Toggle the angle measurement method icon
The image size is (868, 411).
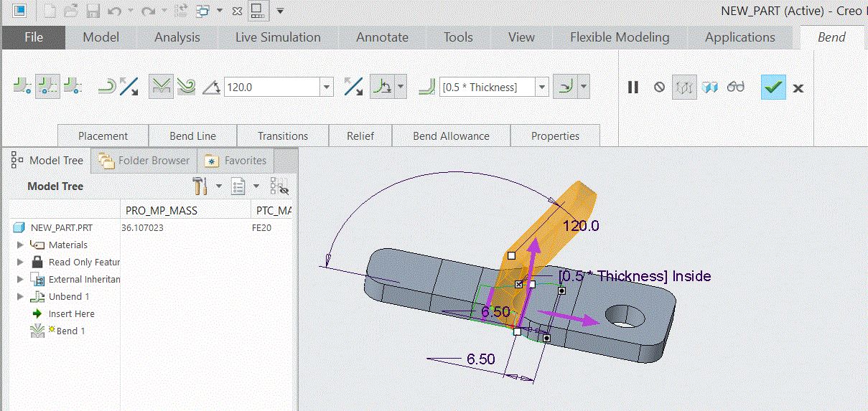click(381, 87)
